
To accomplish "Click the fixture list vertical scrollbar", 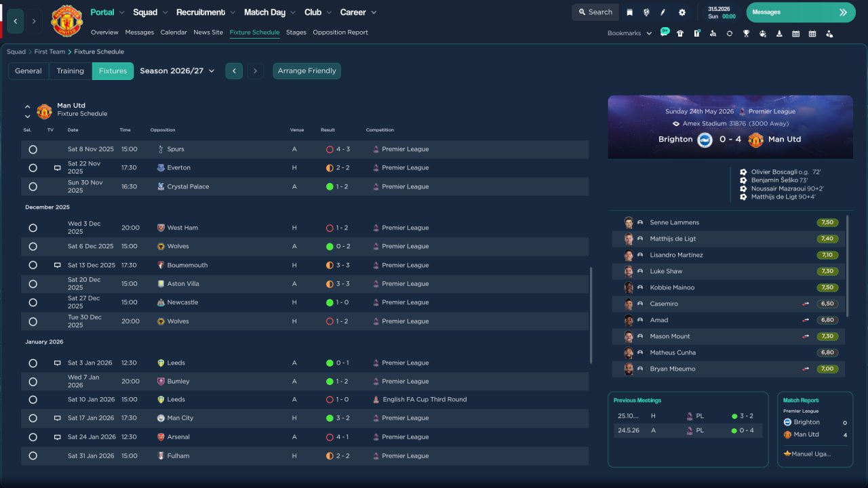I will tap(591, 314).
